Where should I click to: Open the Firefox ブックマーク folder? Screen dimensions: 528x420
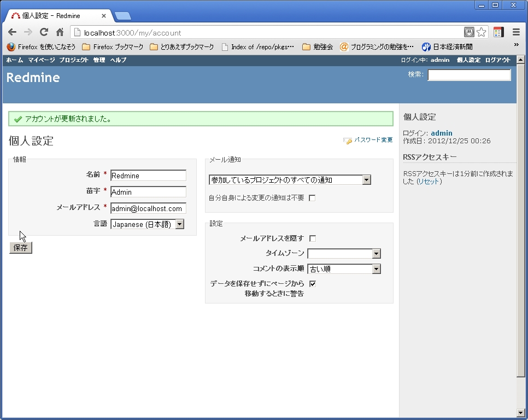113,47
